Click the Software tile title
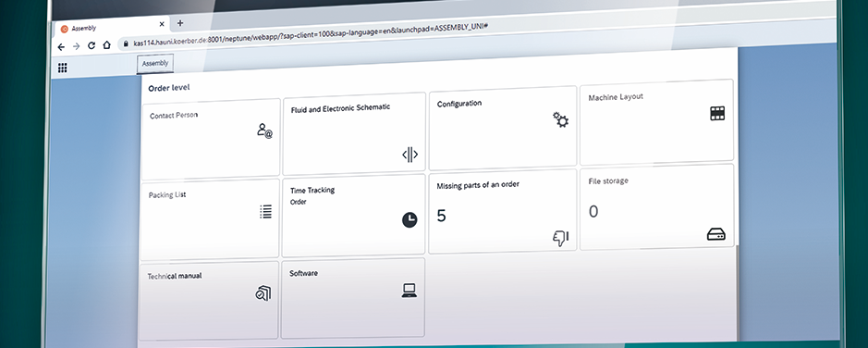The image size is (868, 348). 304,273
